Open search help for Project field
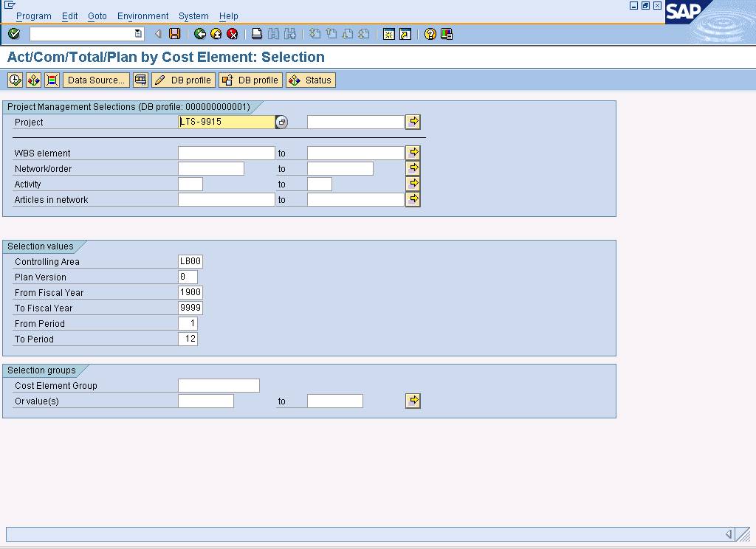 pos(281,122)
